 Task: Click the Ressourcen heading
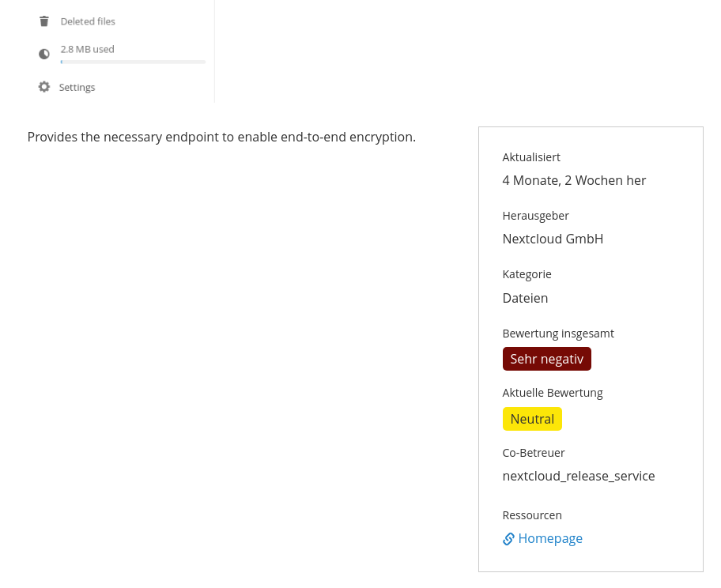(532, 515)
